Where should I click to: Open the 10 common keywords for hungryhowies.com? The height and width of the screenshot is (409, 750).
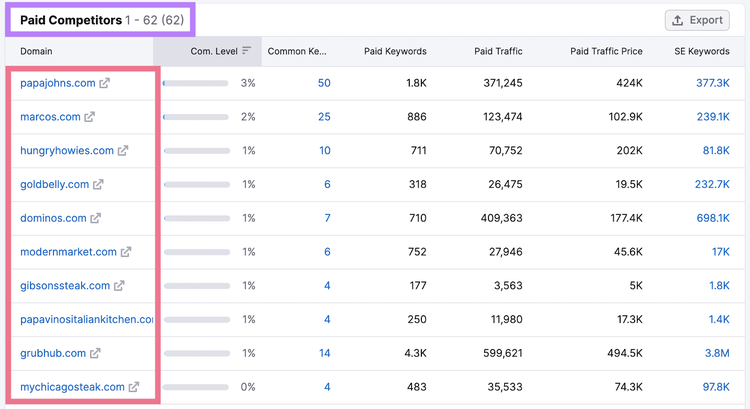click(325, 151)
